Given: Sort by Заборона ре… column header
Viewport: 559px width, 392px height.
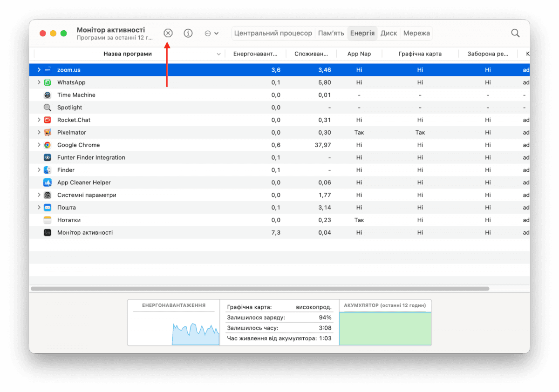Looking at the screenshot, I should [x=488, y=54].
